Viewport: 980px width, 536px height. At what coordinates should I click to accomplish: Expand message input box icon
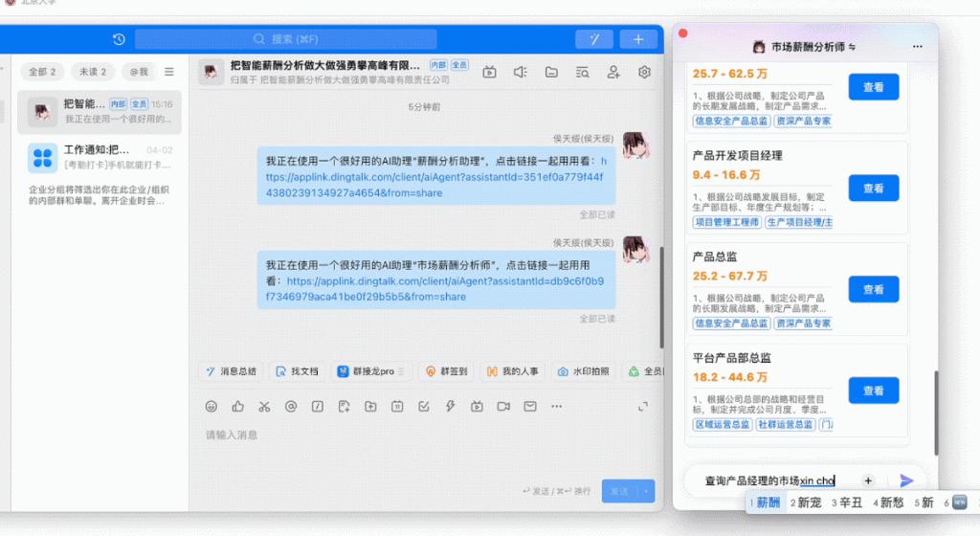coord(642,408)
